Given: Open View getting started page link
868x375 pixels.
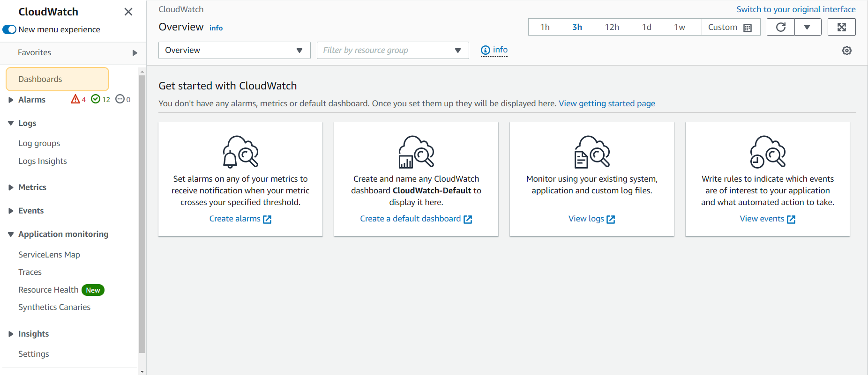Looking at the screenshot, I should pyautogui.click(x=607, y=103).
